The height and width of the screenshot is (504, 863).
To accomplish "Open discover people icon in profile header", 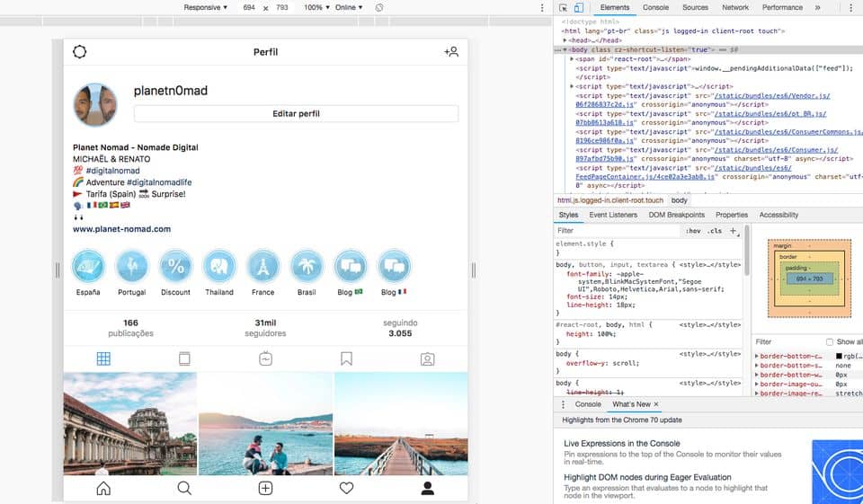I will click(x=451, y=52).
